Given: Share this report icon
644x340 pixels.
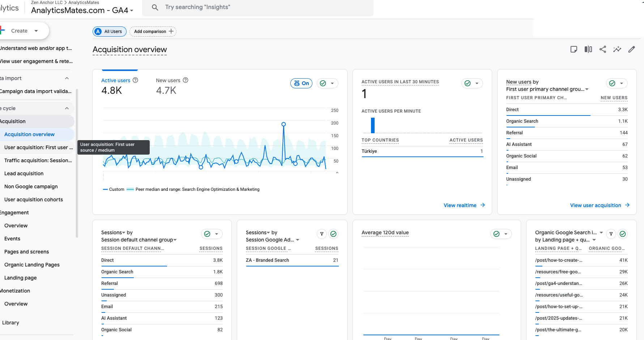Looking at the screenshot, I should (602, 49).
